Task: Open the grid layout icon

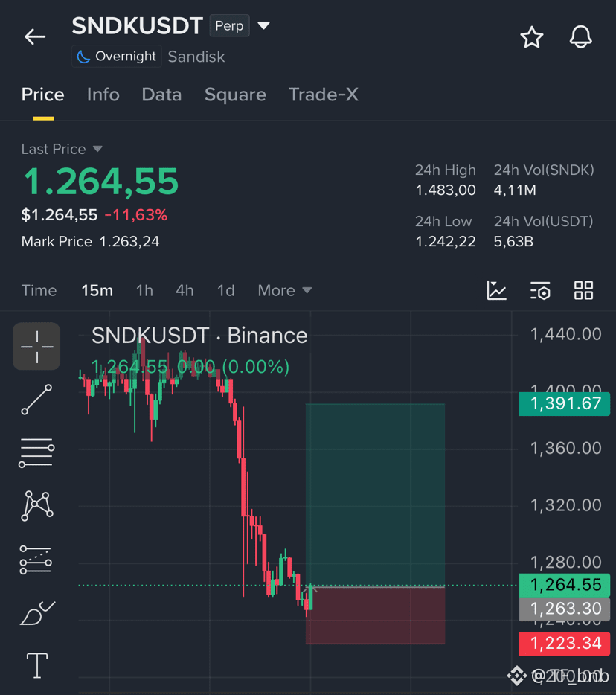Action: (x=584, y=291)
